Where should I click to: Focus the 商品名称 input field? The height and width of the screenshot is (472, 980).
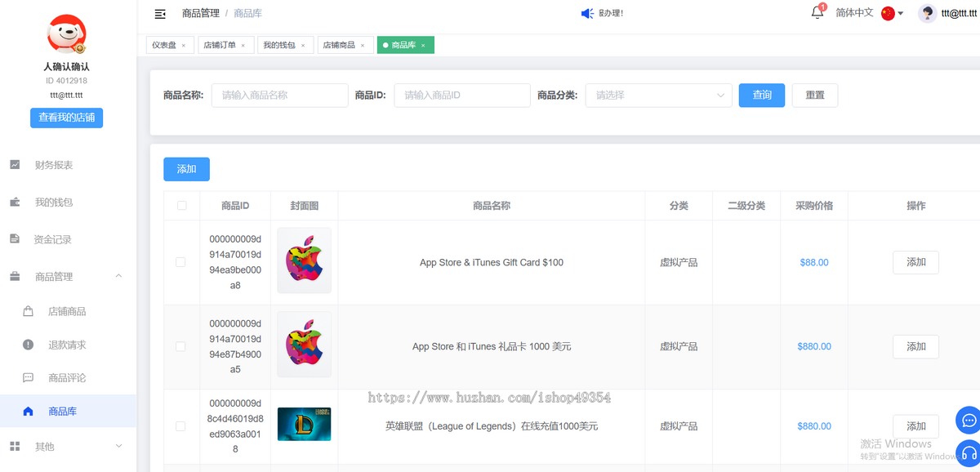click(280, 95)
